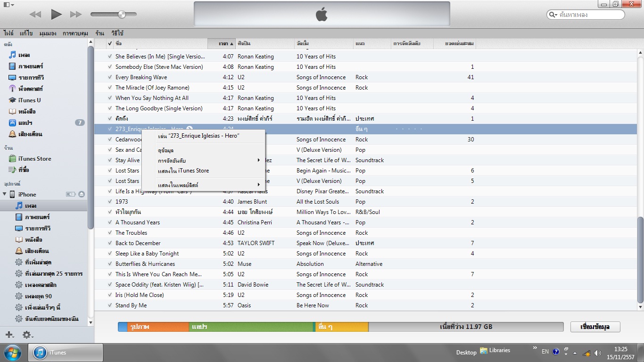Open the ที่ซื้อ (Purchased) list

[24, 170]
